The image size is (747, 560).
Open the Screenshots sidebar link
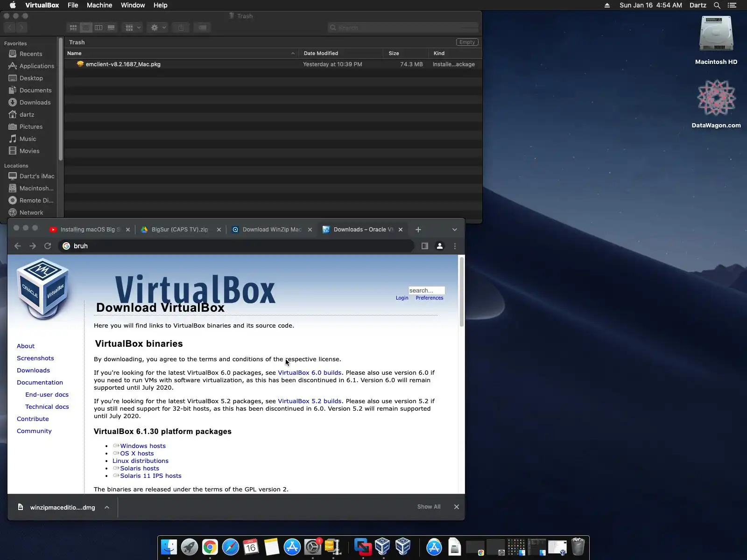(x=35, y=358)
